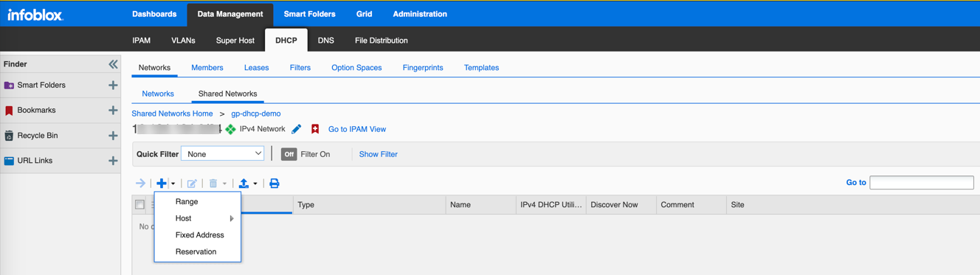Open the Grid tab
Viewport: 980px width, 275px height.
click(364, 14)
